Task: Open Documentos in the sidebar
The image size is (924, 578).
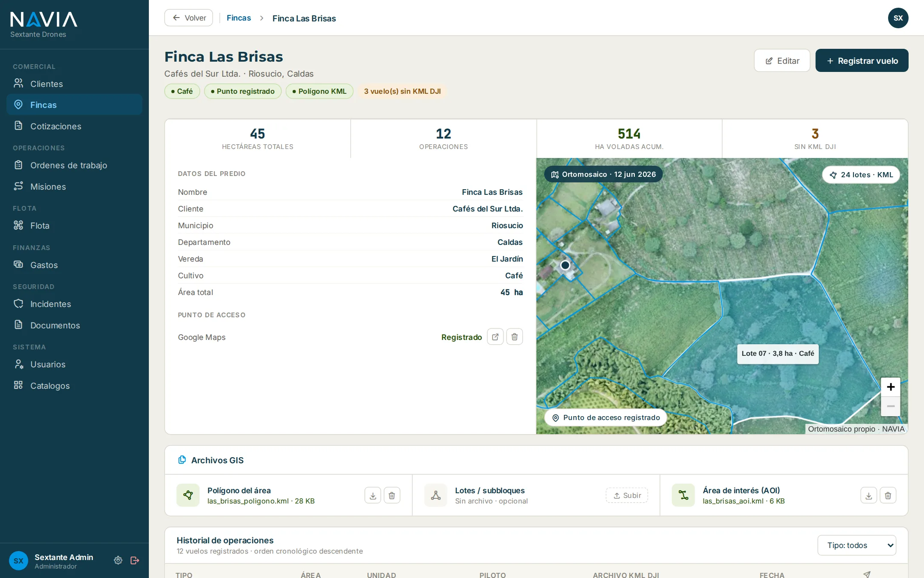Action: coord(74,325)
